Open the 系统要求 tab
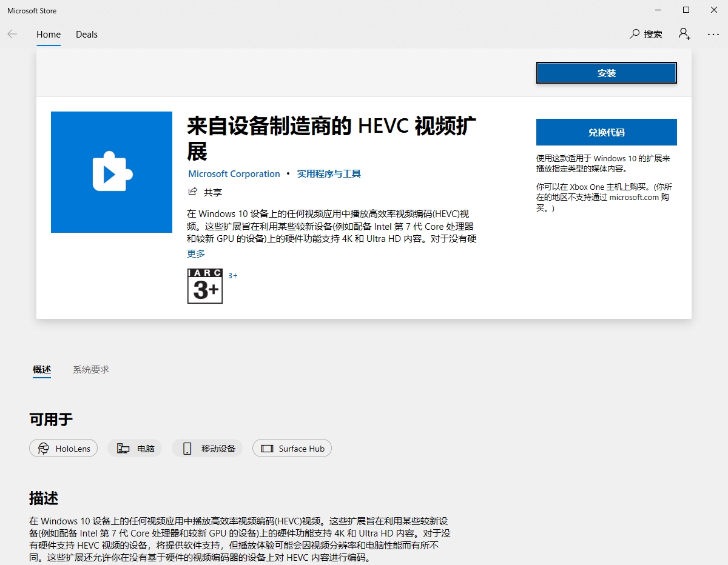The height and width of the screenshot is (565, 728). (x=91, y=369)
